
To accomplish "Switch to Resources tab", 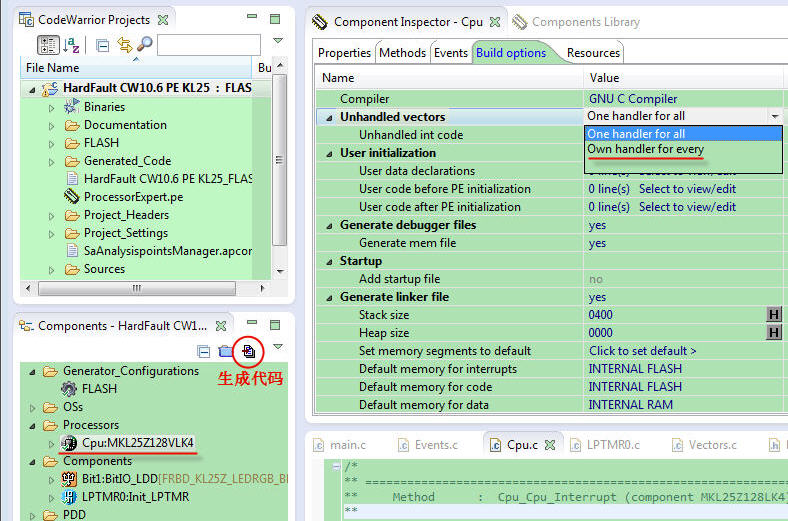I will 593,53.
